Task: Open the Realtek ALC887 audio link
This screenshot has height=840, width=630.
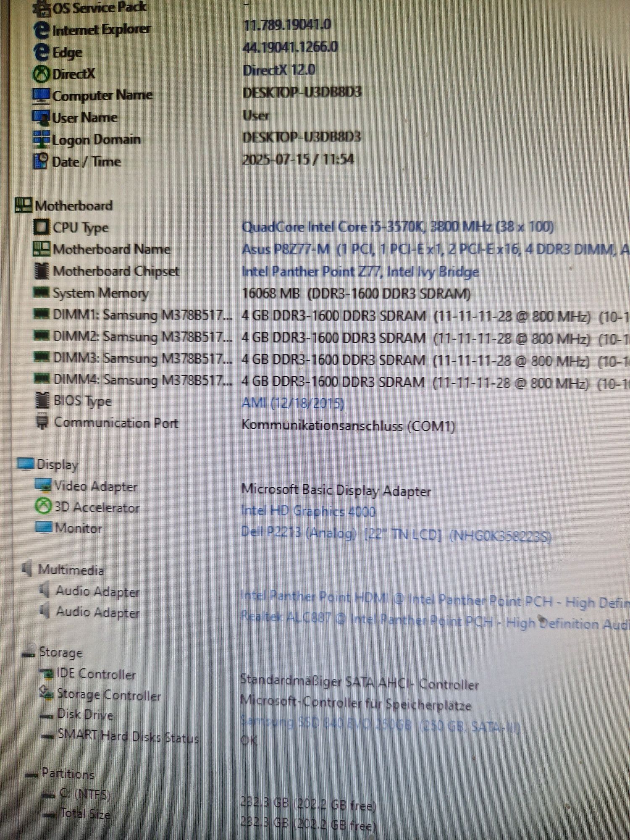Action: point(435,621)
